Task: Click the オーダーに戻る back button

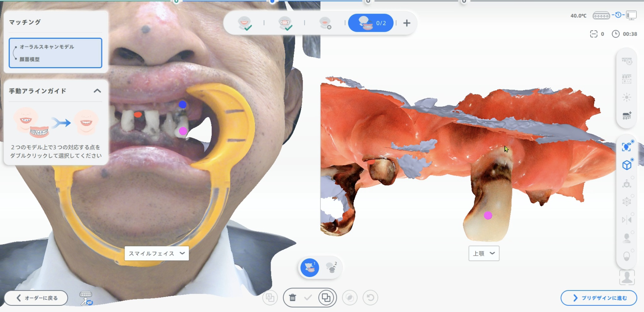Action: [36, 298]
